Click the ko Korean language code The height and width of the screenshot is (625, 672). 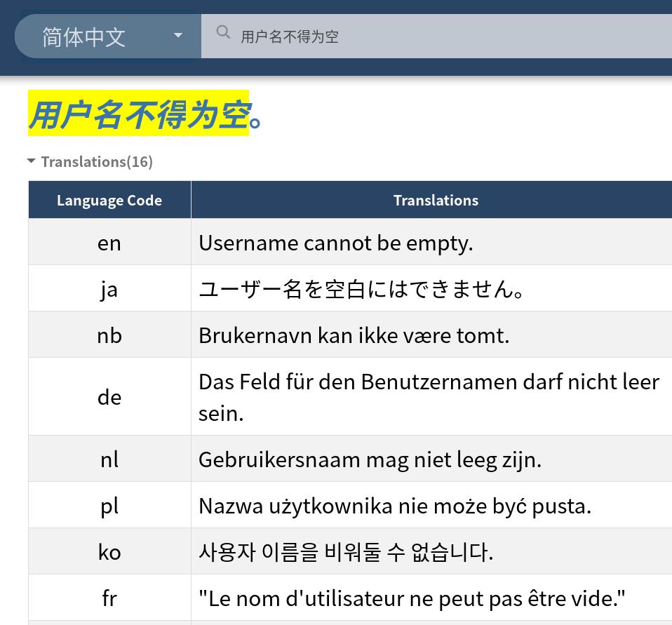click(x=109, y=551)
